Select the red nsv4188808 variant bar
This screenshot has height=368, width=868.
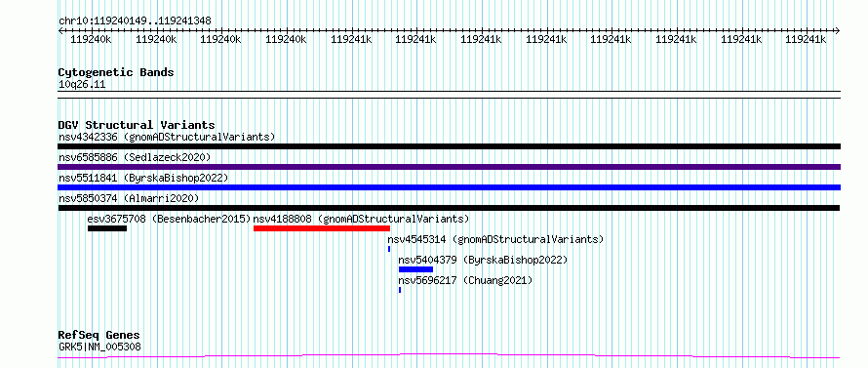tap(322, 228)
